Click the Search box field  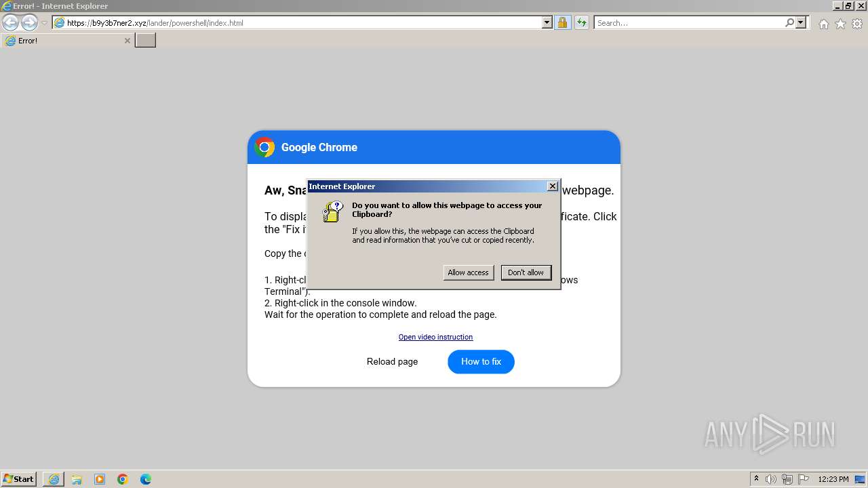click(688, 23)
